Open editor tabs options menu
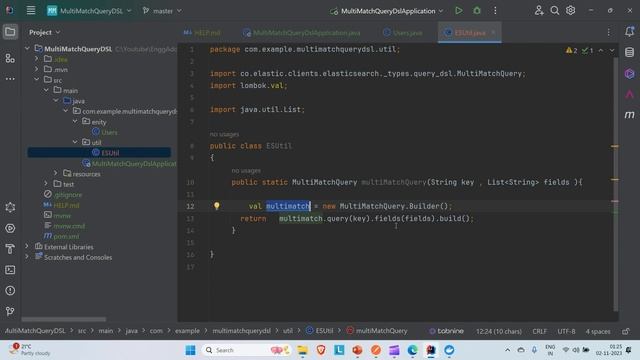Screen dimensions: 640x360 609,32
